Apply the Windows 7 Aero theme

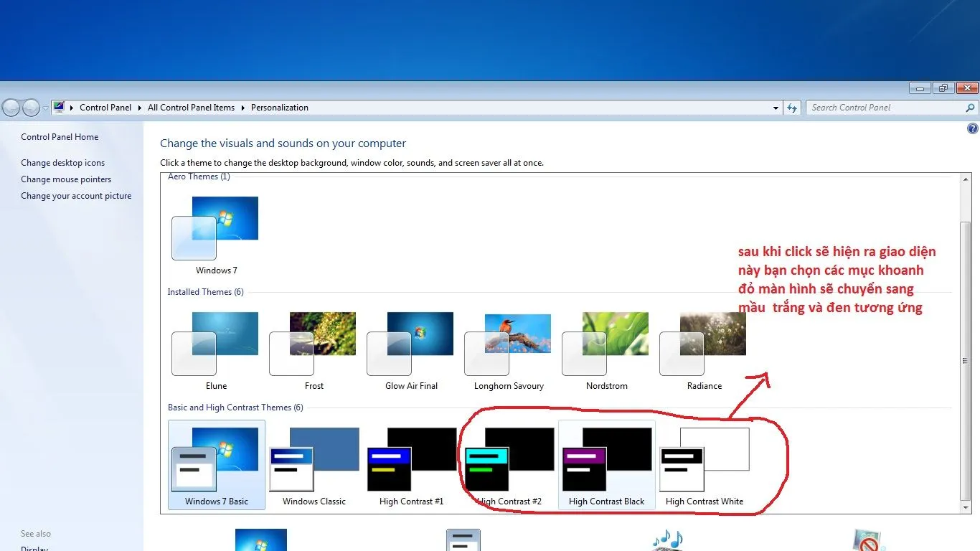click(x=216, y=235)
